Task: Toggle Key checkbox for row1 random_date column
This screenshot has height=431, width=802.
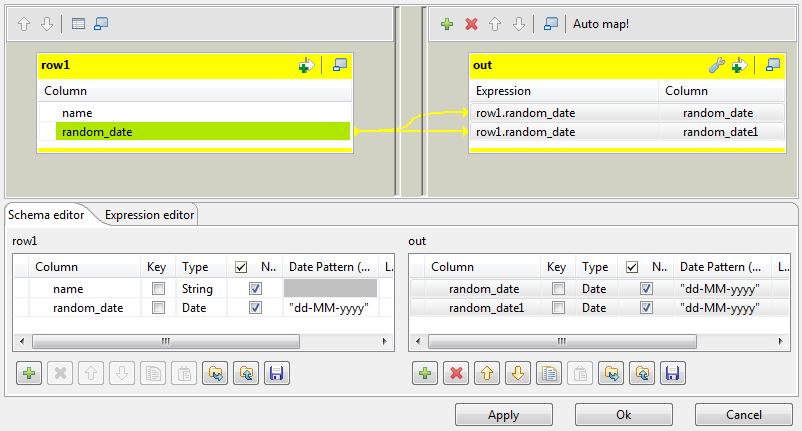Action: pyautogui.click(x=159, y=308)
